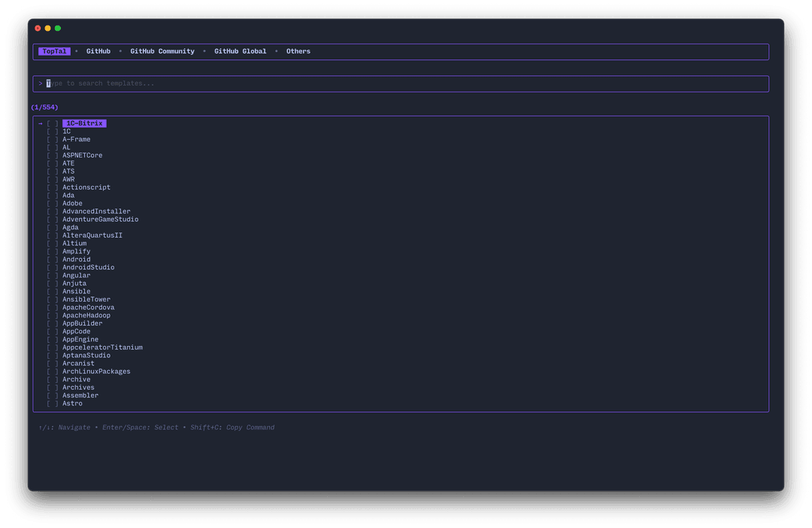812x528 pixels.
Task: Choose the ApacheHadoop list item
Action: pyautogui.click(x=86, y=316)
